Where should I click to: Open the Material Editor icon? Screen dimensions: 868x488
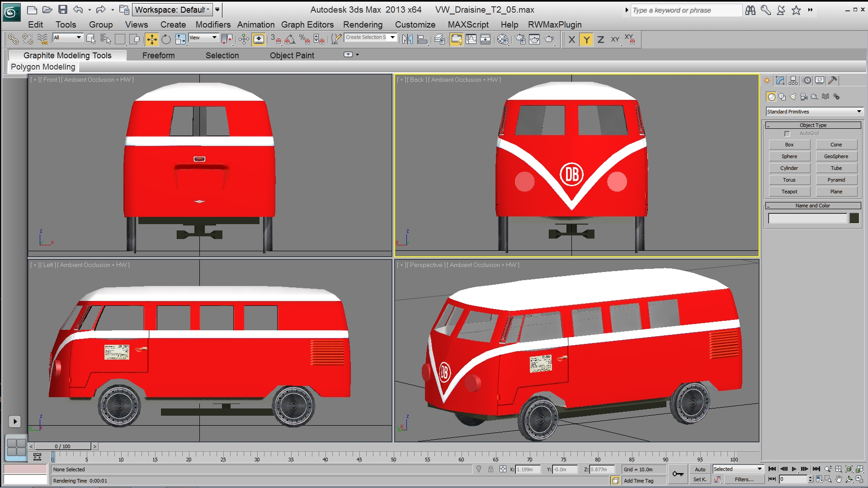coord(503,40)
